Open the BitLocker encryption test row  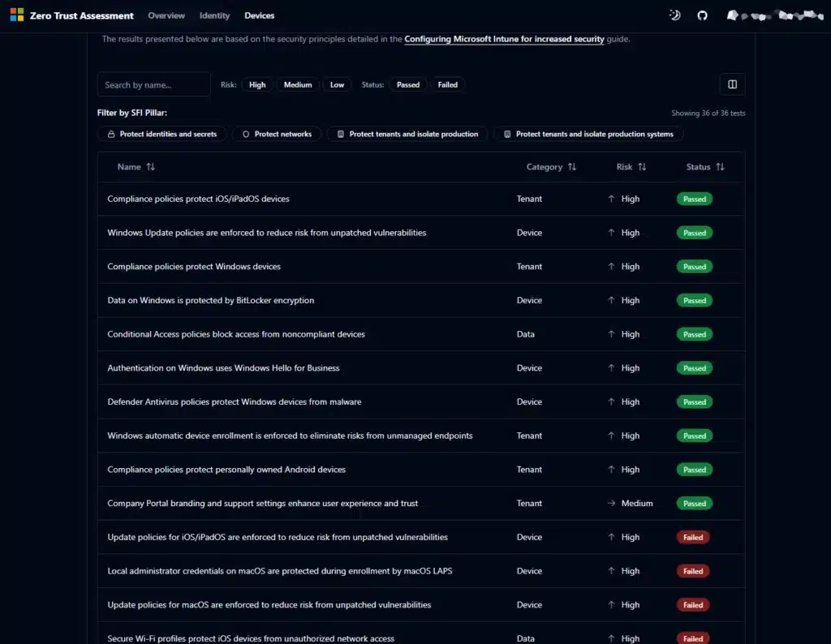pyautogui.click(x=211, y=300)
